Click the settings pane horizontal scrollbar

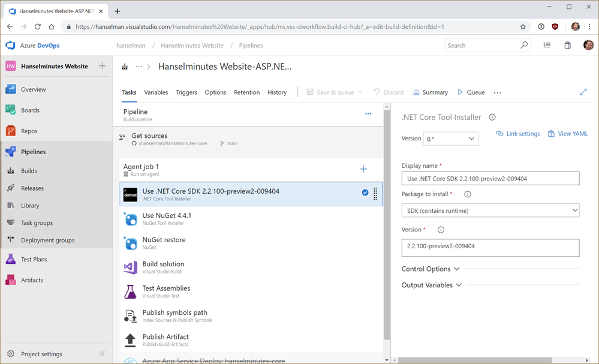475,360
